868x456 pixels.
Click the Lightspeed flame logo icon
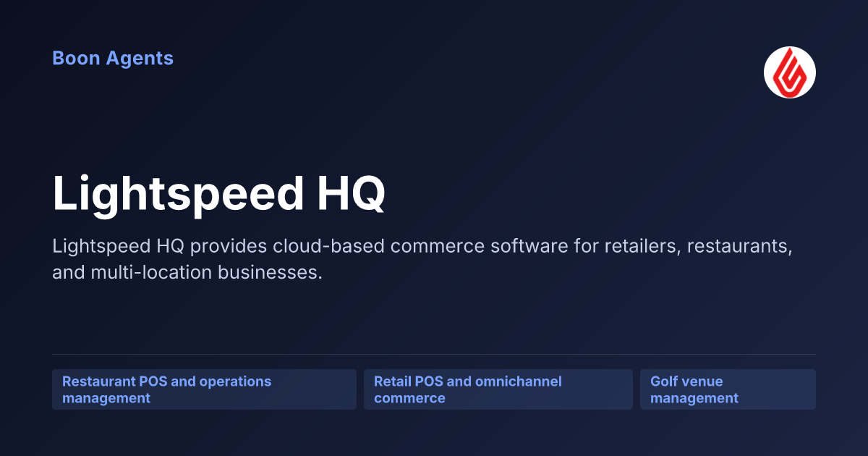[790, 72]
